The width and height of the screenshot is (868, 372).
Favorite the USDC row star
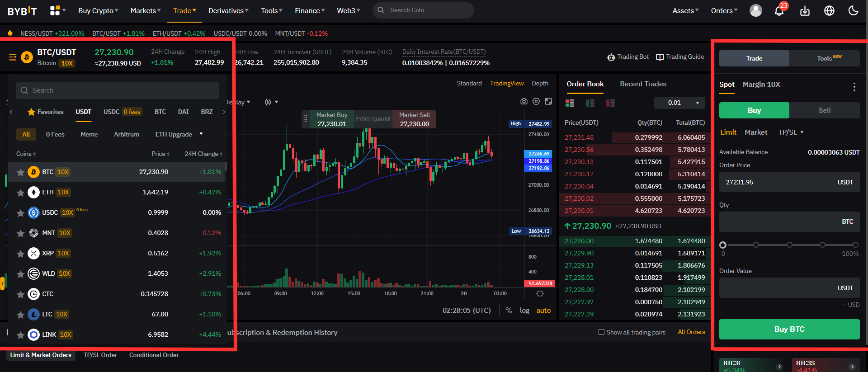(20, 213)
